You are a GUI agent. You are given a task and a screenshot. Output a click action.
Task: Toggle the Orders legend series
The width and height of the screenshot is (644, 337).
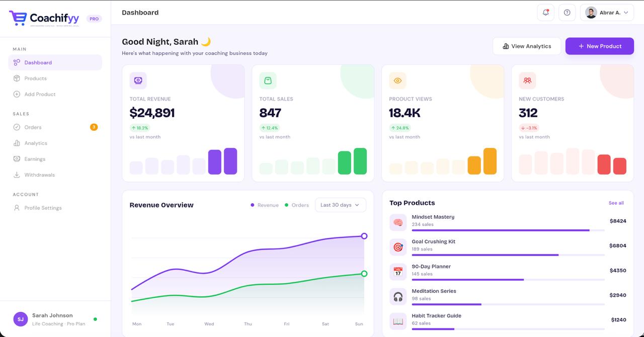pyautogui.click(x=297, y=205)
